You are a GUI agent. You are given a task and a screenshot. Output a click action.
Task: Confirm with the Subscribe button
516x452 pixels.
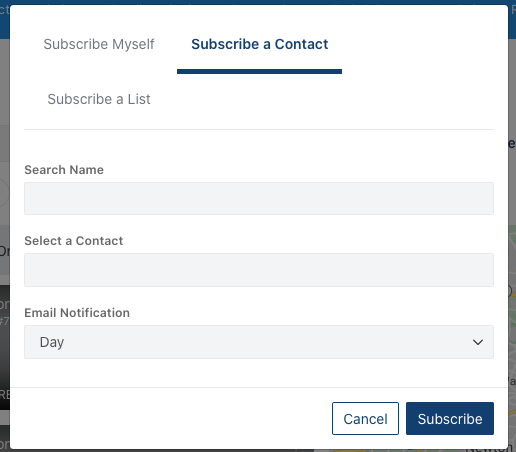450,418
